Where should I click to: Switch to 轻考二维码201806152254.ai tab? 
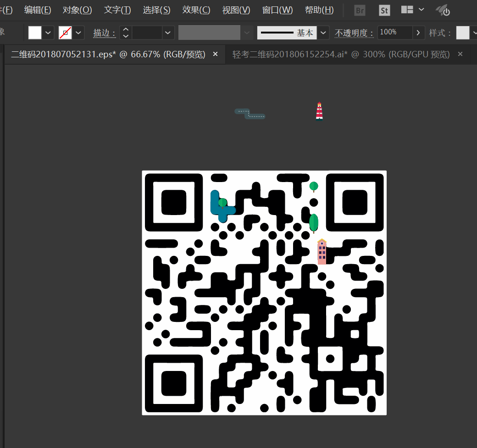tap(341, 55)
